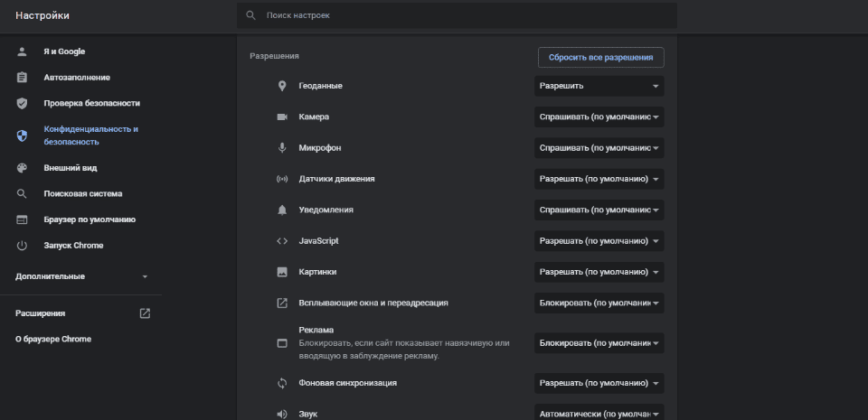The width and height of the screenshot is (868, 420).
Task: Click the microphone icon in permissions list
Action: tap(281, 147)
